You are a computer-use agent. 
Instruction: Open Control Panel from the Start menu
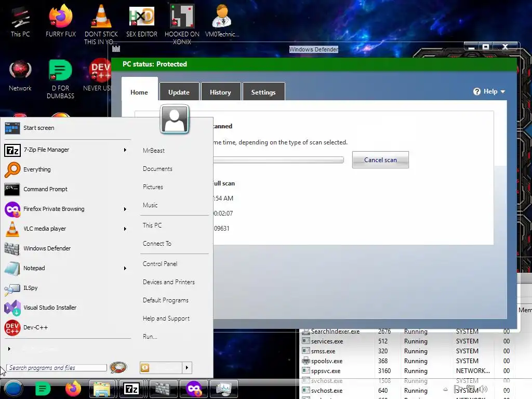click(x=160, y=263)
